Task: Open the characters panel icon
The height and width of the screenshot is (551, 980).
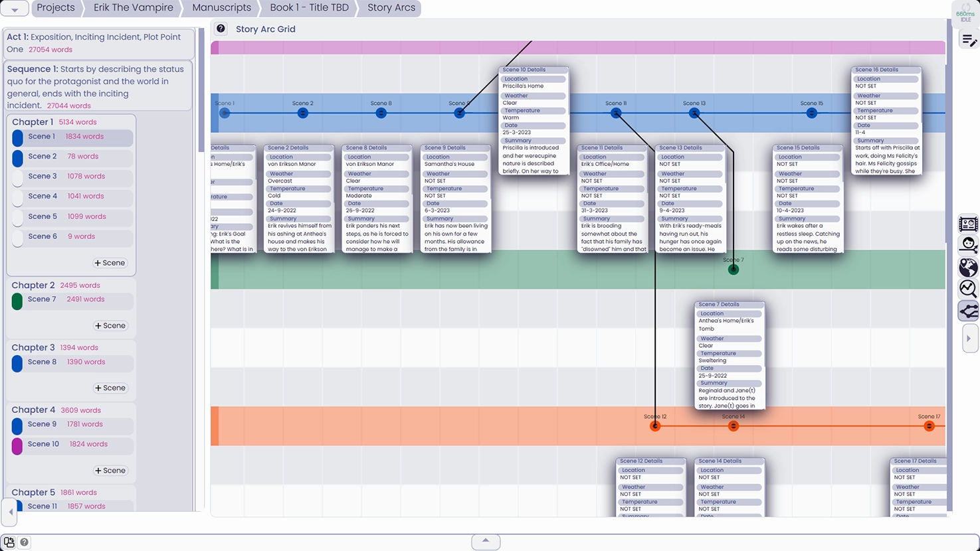Action: [968, 246]
